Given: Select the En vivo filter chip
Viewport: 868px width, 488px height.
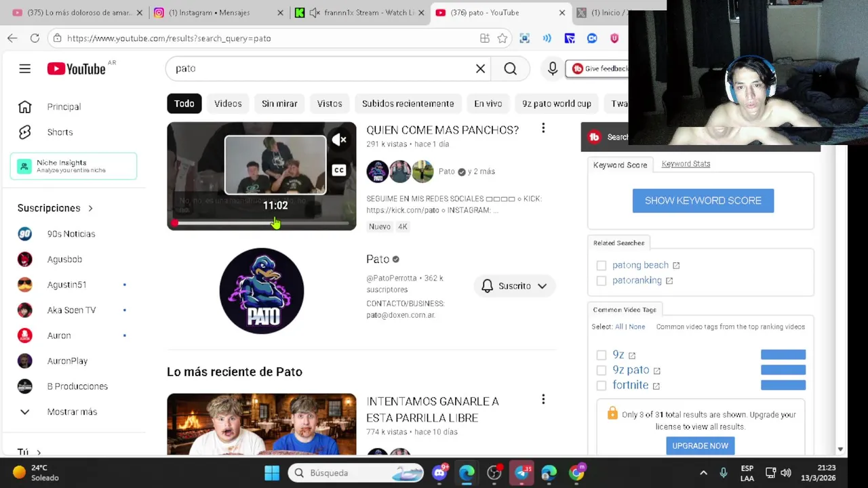Looking at the screenshot, I should (x=488, y=104).
